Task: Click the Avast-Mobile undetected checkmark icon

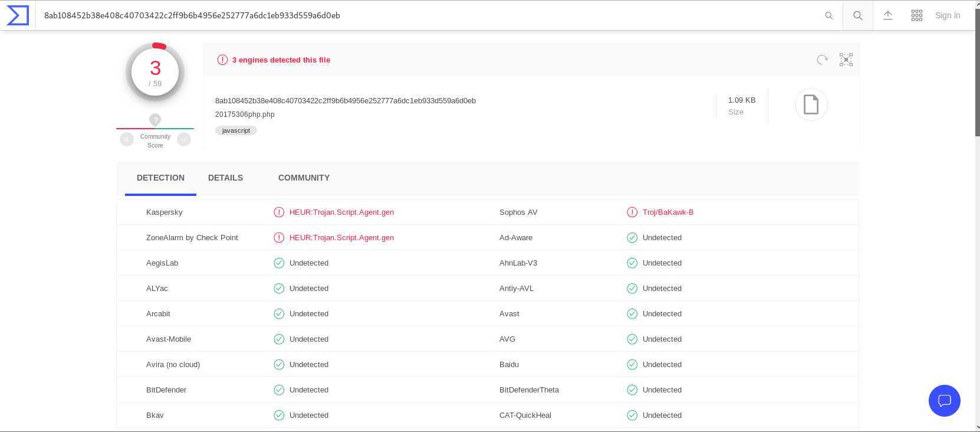Action: click(279, 339)
